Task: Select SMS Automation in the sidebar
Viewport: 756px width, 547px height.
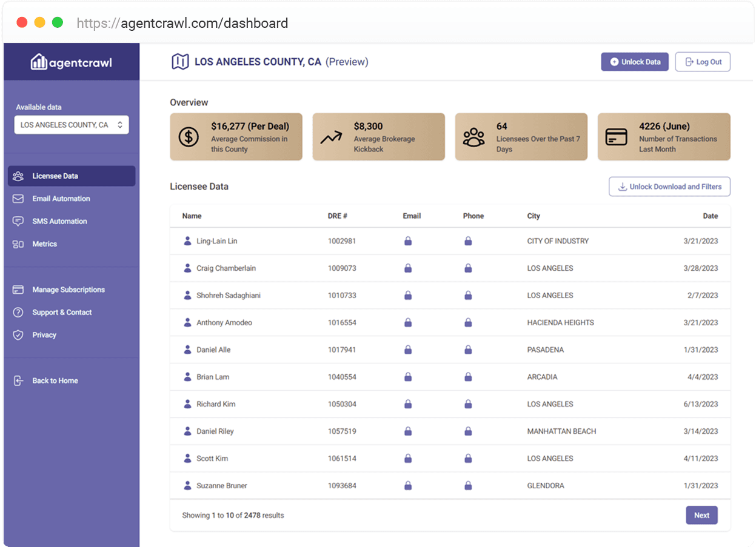Action: 59,222
